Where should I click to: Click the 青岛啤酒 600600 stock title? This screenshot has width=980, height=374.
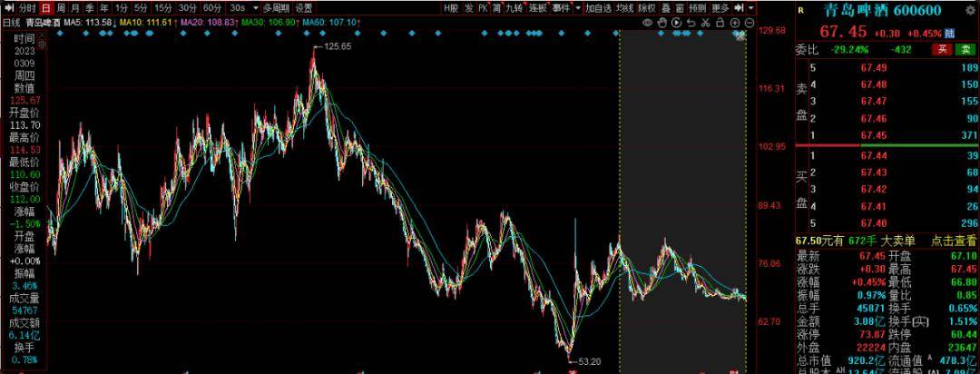click(884, 11)
